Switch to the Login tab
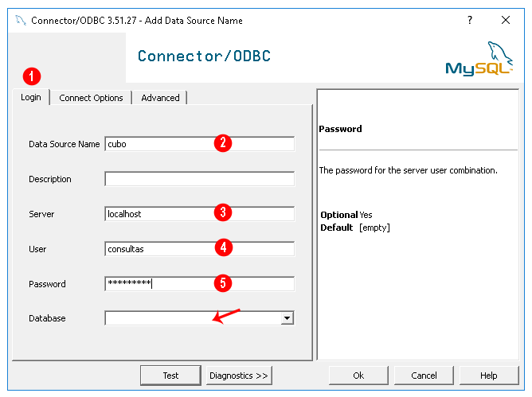The height and width of the screenshot is (397, 532). (31, 97)
